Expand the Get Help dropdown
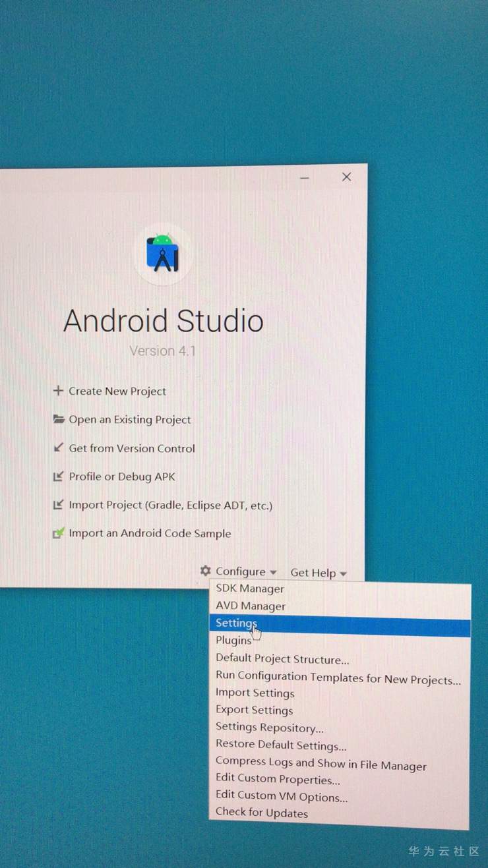Image resolution: width=488 pixels, height=868 pixels. coord(319,573)
